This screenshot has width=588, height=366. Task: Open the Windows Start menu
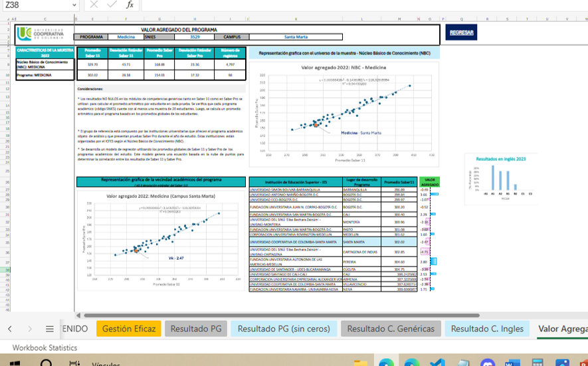[x=13, y=363]
